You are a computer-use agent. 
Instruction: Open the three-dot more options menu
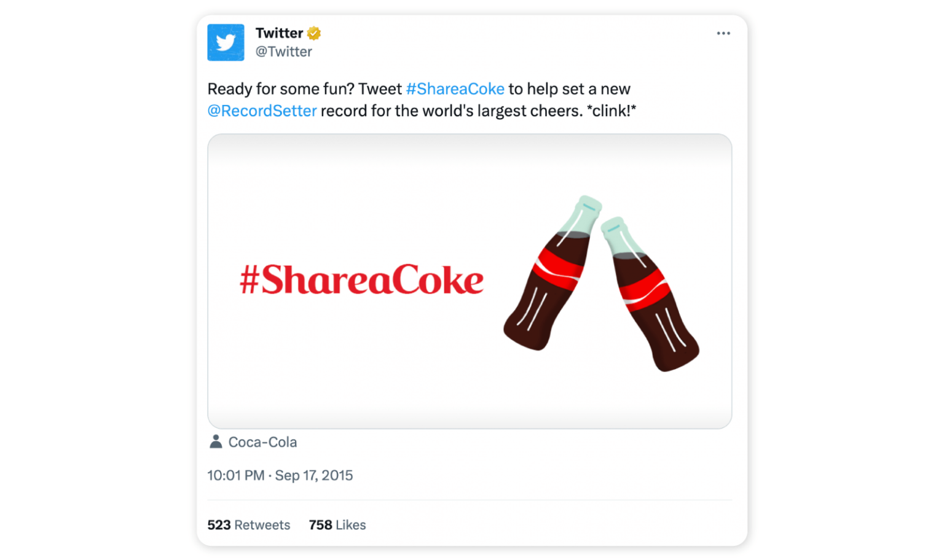click(x=723, y=33)
